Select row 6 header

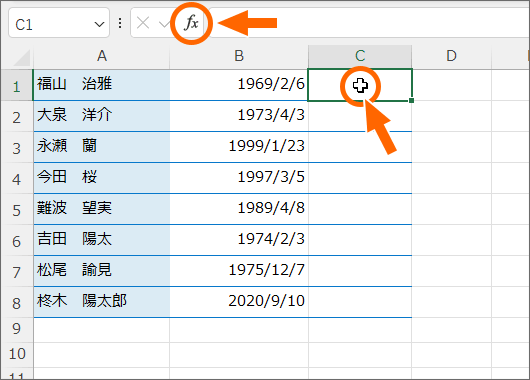(x=17, y=240)
